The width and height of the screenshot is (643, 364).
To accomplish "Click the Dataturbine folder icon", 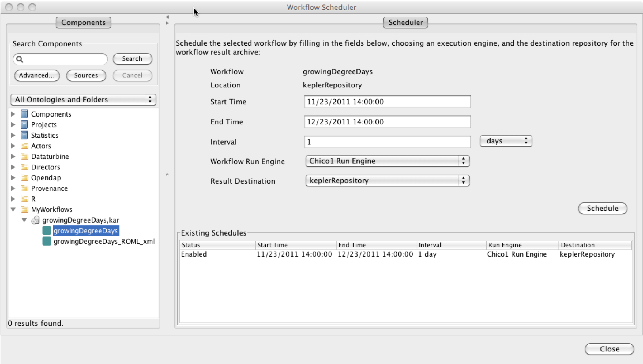I will tap(24, 156).
